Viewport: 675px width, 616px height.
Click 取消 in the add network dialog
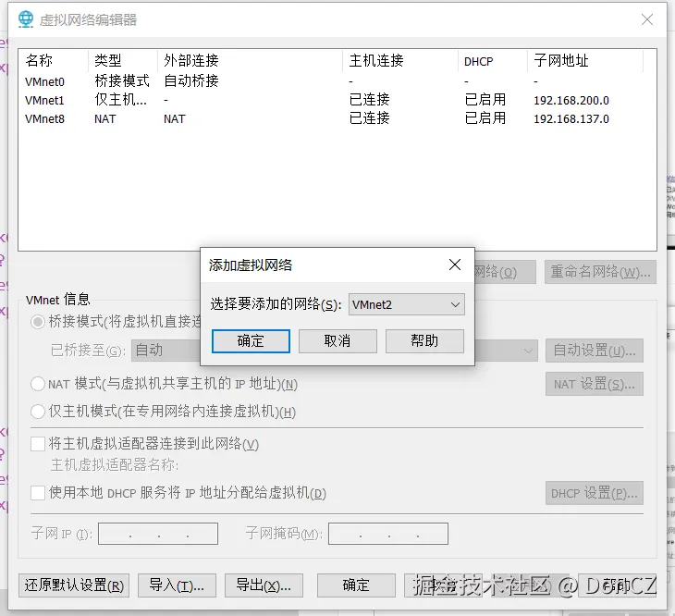[337, 341]
